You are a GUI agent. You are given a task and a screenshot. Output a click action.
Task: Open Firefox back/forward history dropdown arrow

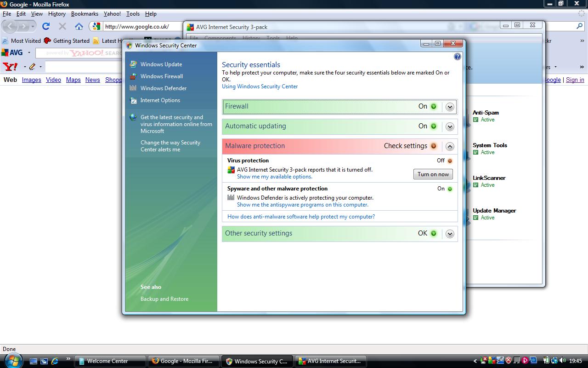(x=33, y=27)
